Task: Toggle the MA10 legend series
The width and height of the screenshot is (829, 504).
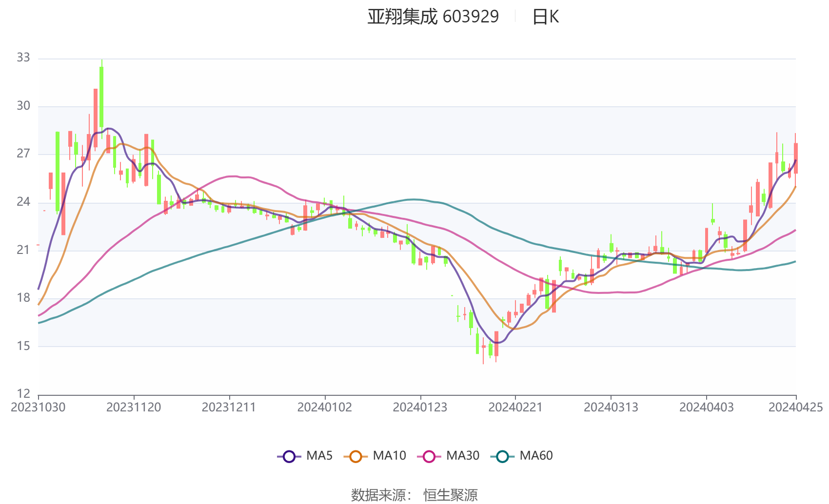Action: (x=375, y=456)
